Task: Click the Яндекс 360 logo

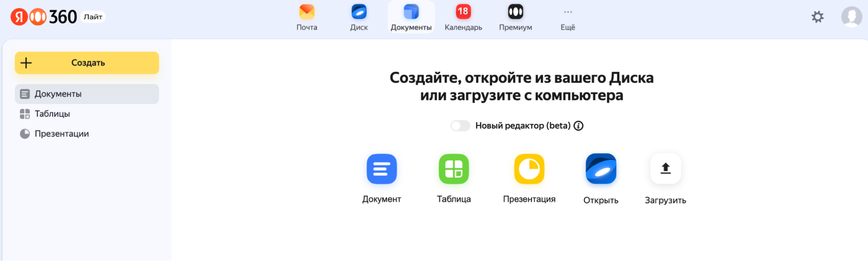Action: (x=43, y=17)
